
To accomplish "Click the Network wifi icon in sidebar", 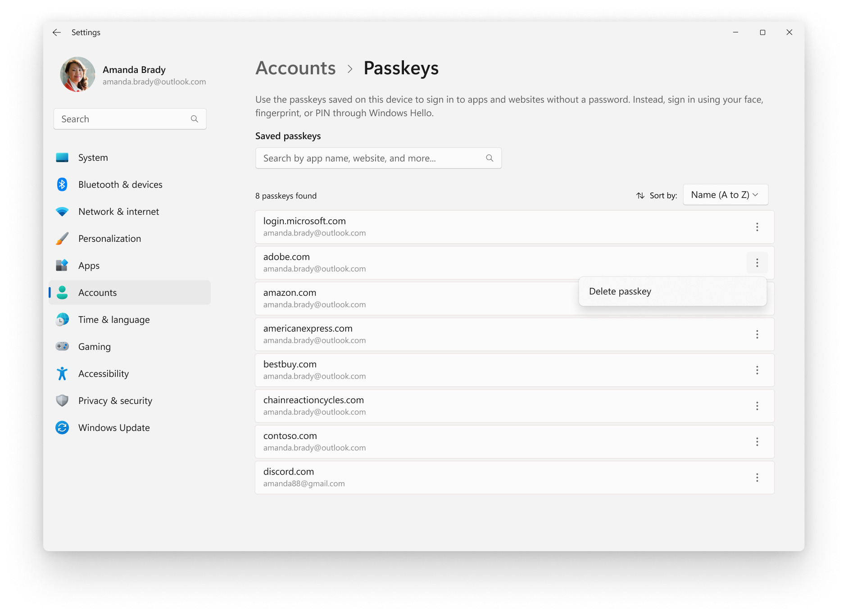I will point(62,212).
